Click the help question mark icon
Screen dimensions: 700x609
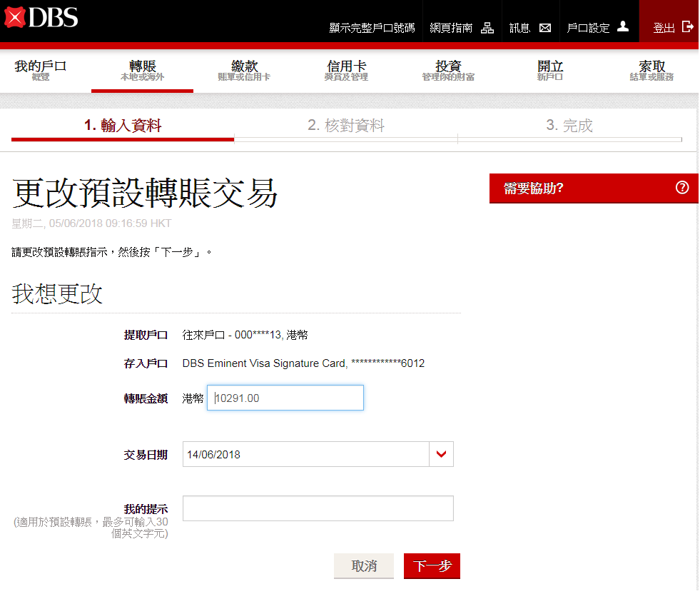point(682,188)
